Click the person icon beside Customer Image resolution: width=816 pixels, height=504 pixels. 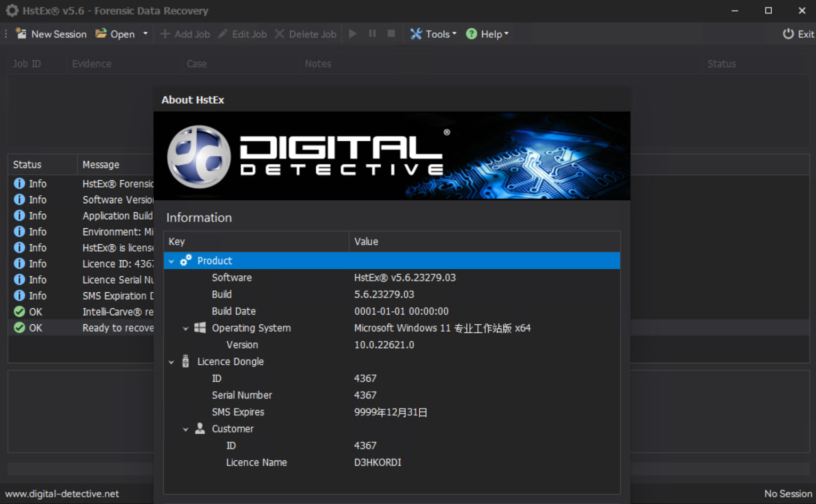[x=200, y=428]
